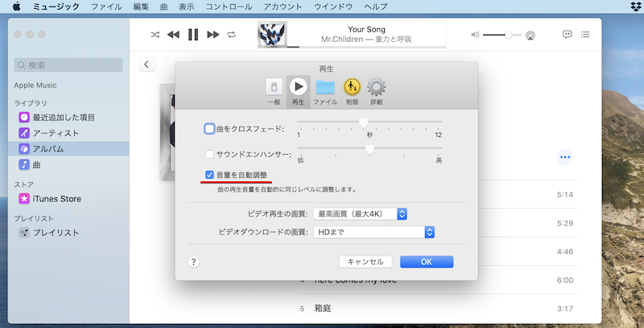Uncheck the 音量を自動調整 checkbox
Viewport: 644px width, 328px height.
coord(209,175)
